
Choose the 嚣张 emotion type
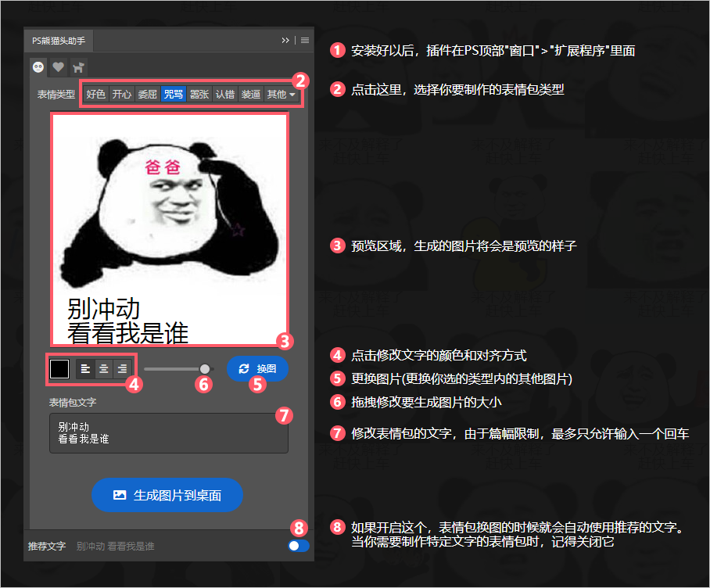click(199, 94)
